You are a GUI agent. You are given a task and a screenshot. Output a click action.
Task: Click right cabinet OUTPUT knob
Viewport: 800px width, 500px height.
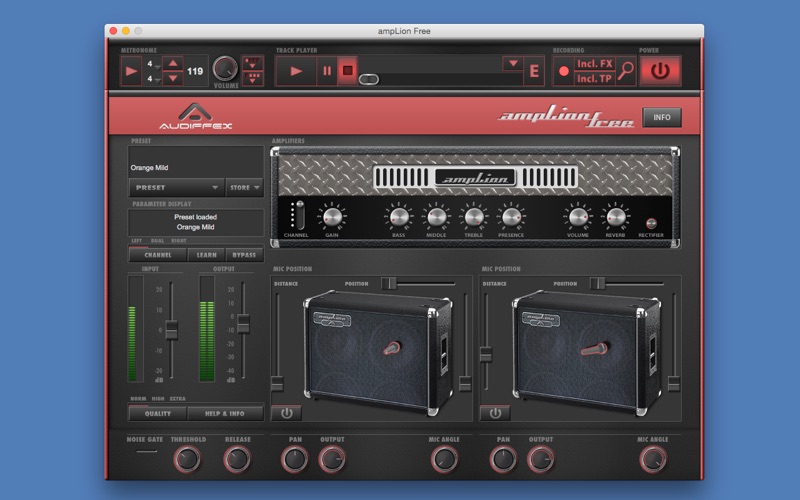541,459
